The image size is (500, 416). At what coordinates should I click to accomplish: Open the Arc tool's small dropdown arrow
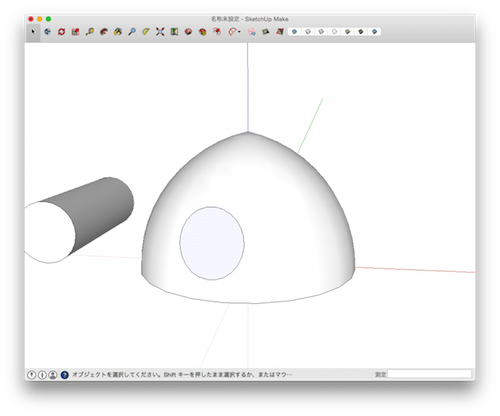(239, 32)
